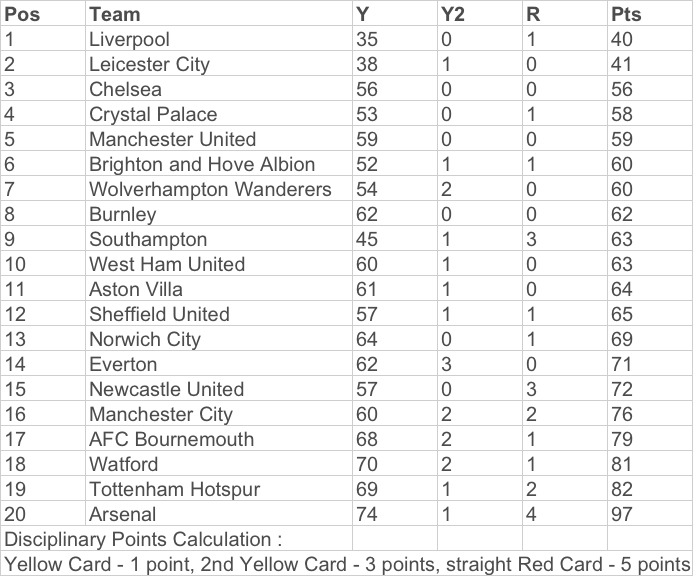This screenshot has height=576, width=693.
Task: Select the Pts column header
Action: (x=650, y=13)
